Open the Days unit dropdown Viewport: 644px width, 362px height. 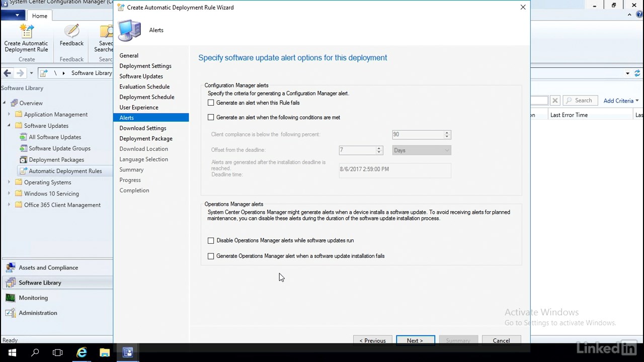(x=422, y=150)
